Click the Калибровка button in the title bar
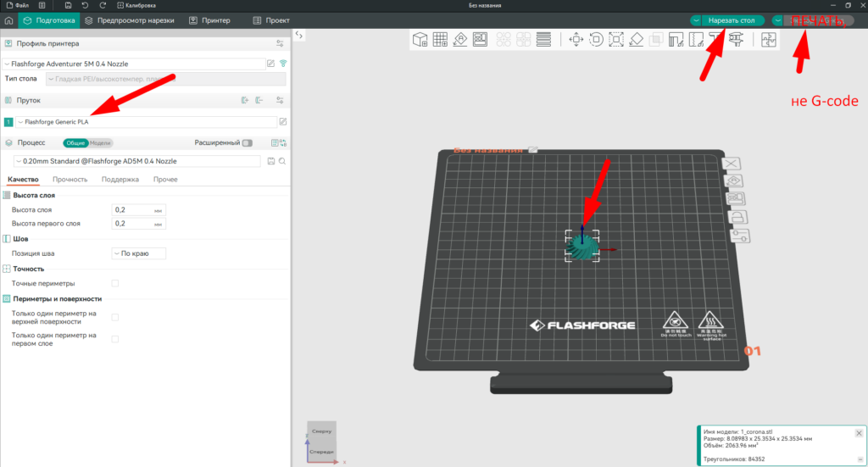 click(136, 5)
